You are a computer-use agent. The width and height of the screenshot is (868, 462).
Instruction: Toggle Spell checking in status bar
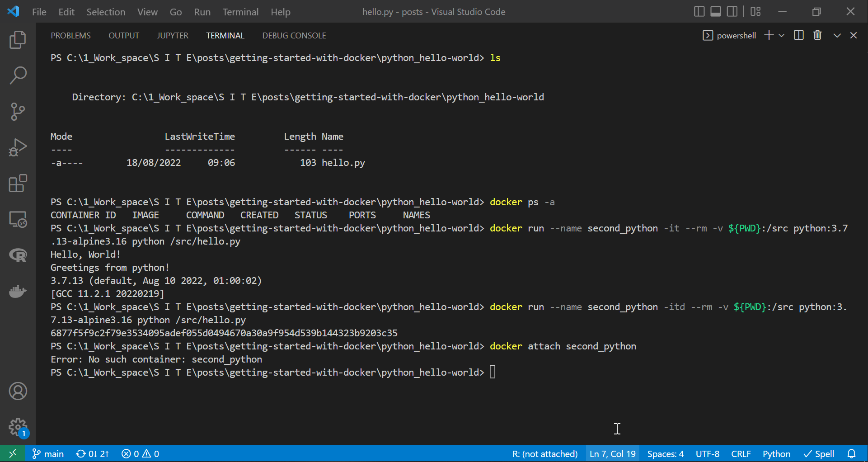(818, 453)
